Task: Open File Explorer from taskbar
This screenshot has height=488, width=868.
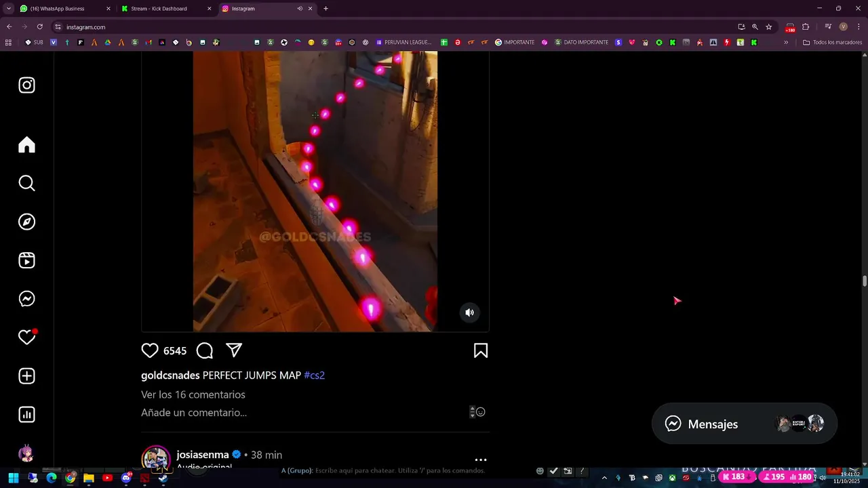Action: pos(88,478)
